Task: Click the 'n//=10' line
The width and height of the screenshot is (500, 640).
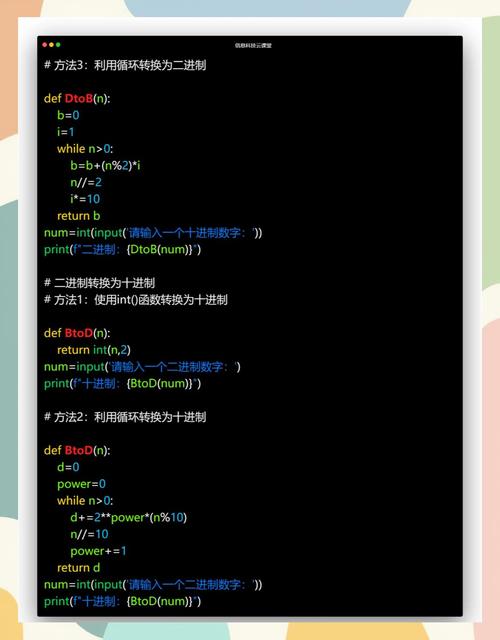Action: coord(89,534)
